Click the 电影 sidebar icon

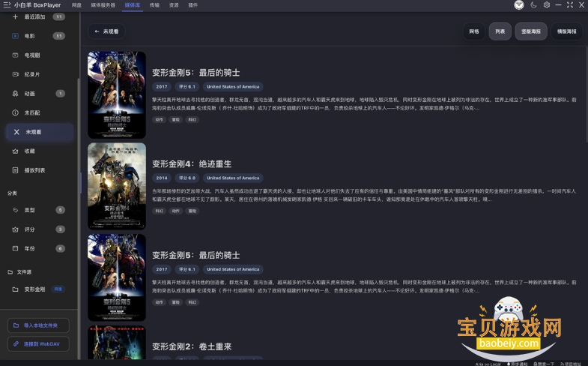[15, 36]
